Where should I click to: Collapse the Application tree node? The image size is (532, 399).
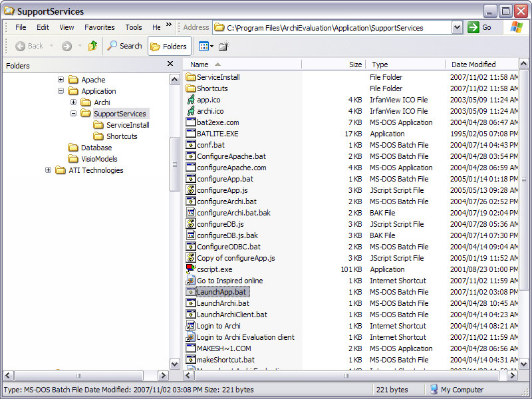pyautogui.click(x=61, y=91)
